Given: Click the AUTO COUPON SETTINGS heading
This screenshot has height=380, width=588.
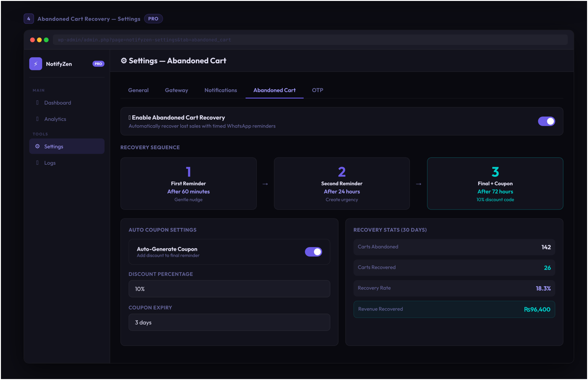Looking at the screenshot, I should [x=162, y=230].
